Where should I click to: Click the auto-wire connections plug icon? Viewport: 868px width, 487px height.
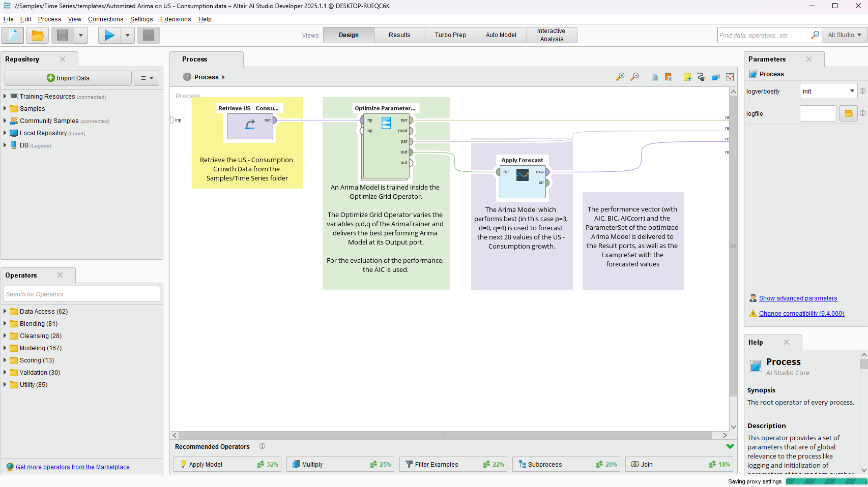702,77
